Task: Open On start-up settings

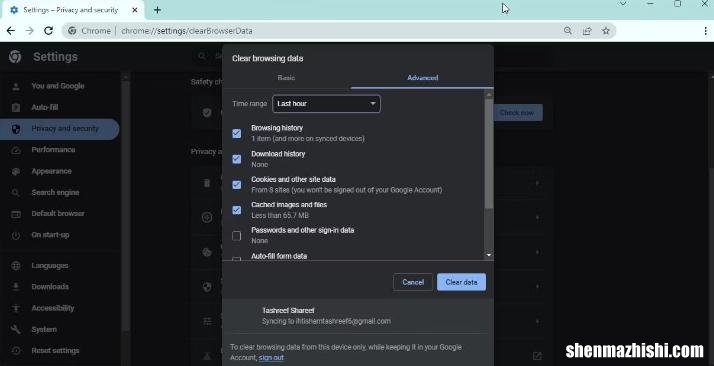Action: pyautogui.click(x=50, y=234)
